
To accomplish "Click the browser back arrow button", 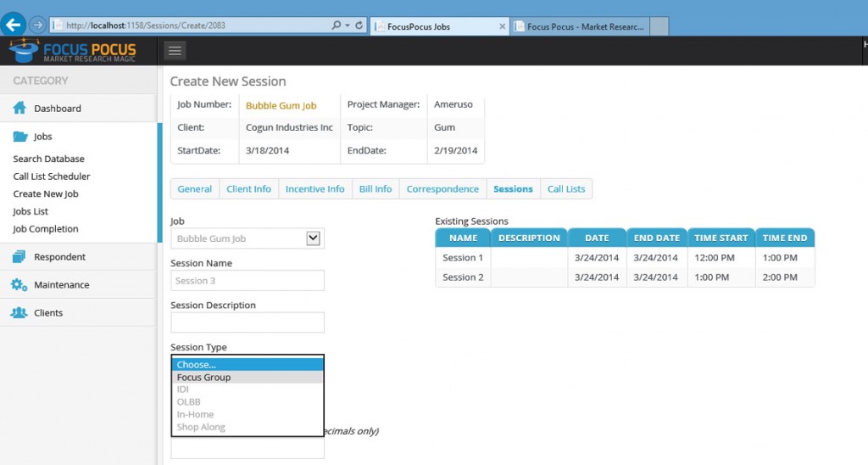I will pyautogui.click(x=13, y=25).
